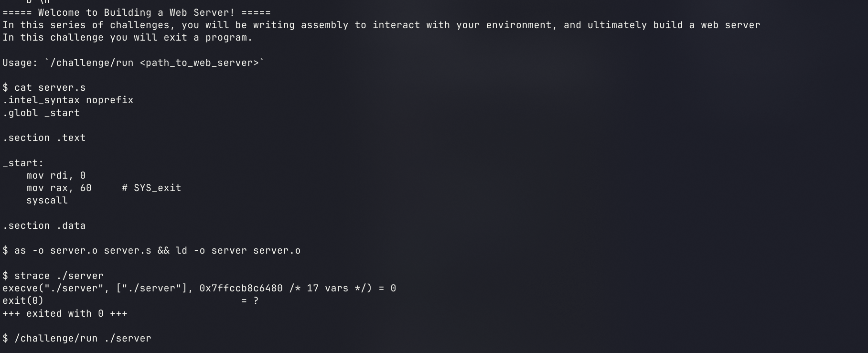Viewport: 868px width, 353px height.
Task: Click the "strace ./server" command
Action: pyautogui.click(x=59, y=276)
